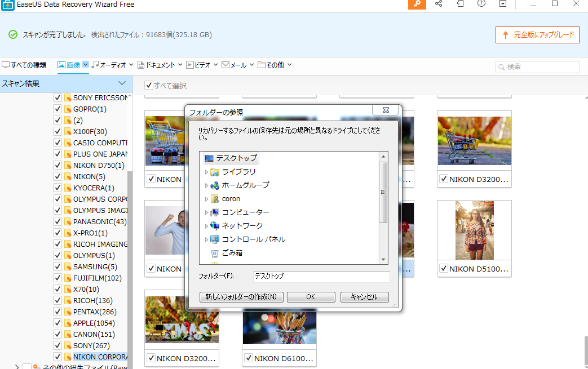
Task: Click the GOPRO(1) folder icon
Action: tap(68, 109)
